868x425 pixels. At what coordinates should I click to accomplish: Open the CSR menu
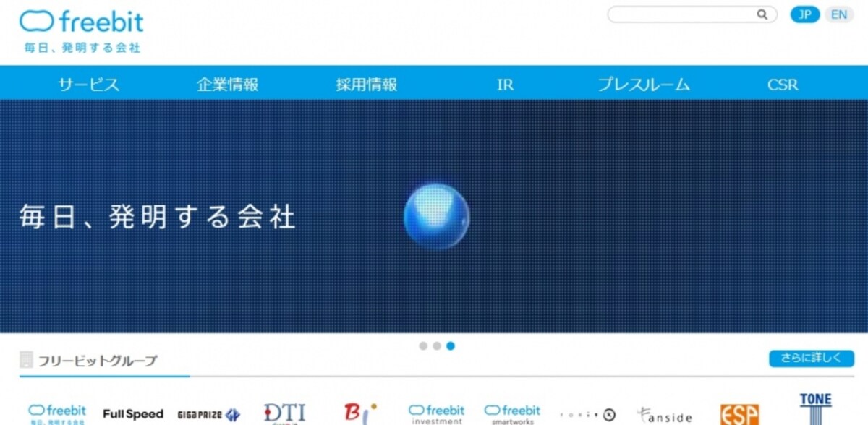[783, 84]
